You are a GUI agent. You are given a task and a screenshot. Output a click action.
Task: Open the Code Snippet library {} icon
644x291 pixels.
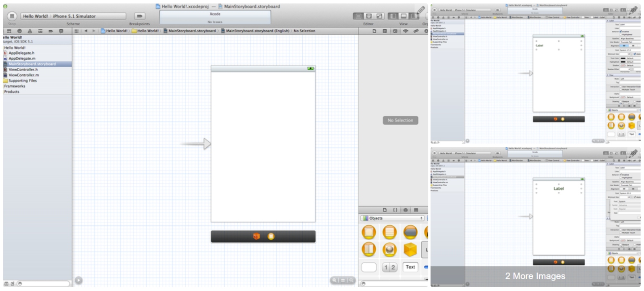(396, 210)
